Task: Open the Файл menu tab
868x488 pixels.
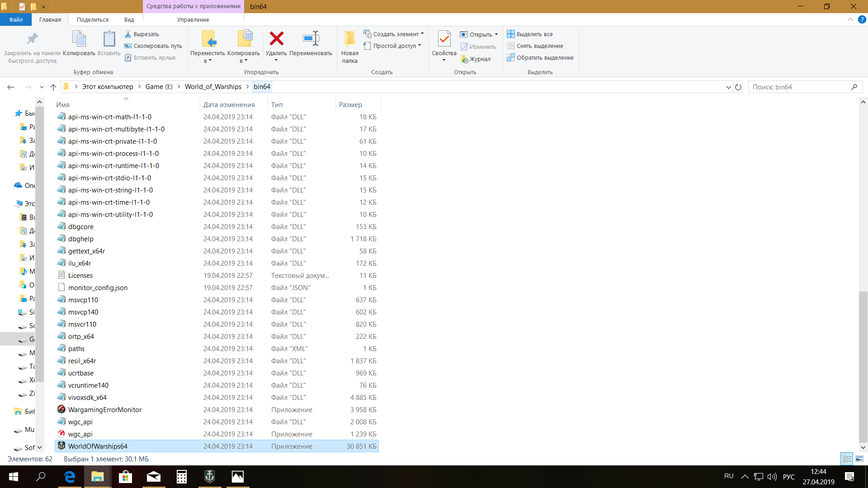Action: (16, 19)
